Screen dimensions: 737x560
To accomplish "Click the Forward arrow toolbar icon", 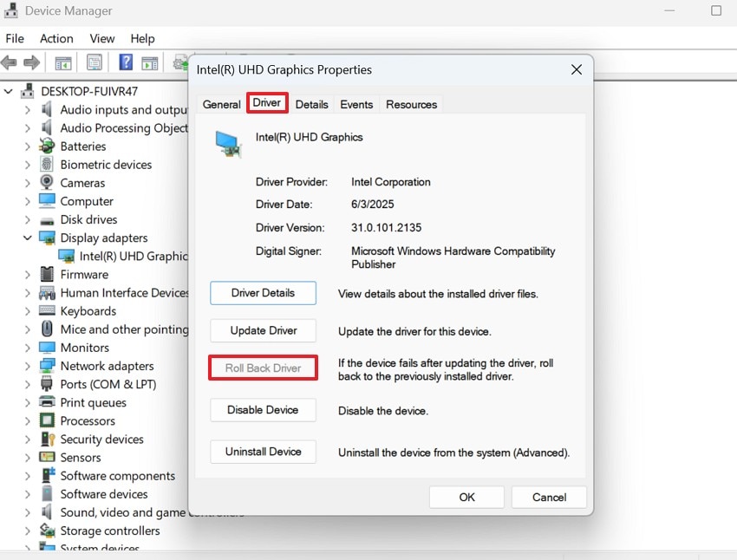I will (31, 62).
